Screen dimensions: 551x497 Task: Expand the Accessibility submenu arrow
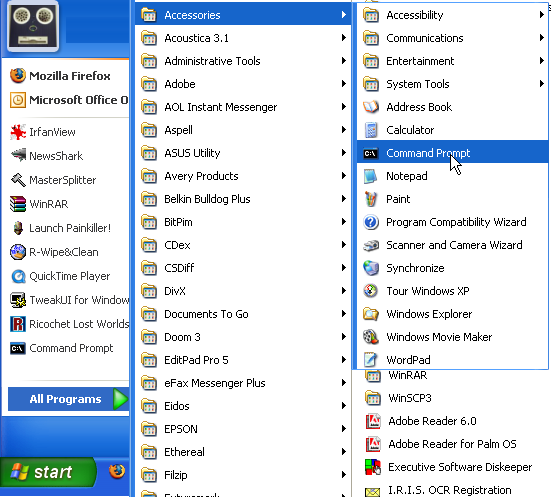pos(542,15)
